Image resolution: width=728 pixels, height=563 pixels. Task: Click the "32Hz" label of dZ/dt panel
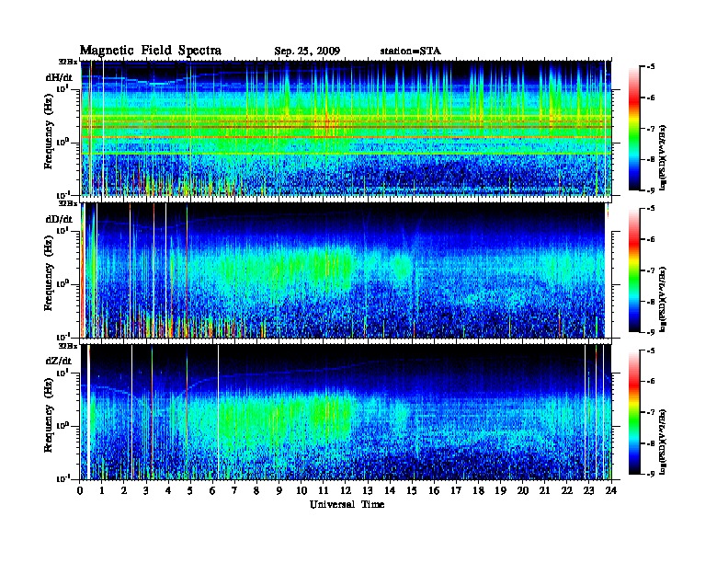(x=68, y=346)
